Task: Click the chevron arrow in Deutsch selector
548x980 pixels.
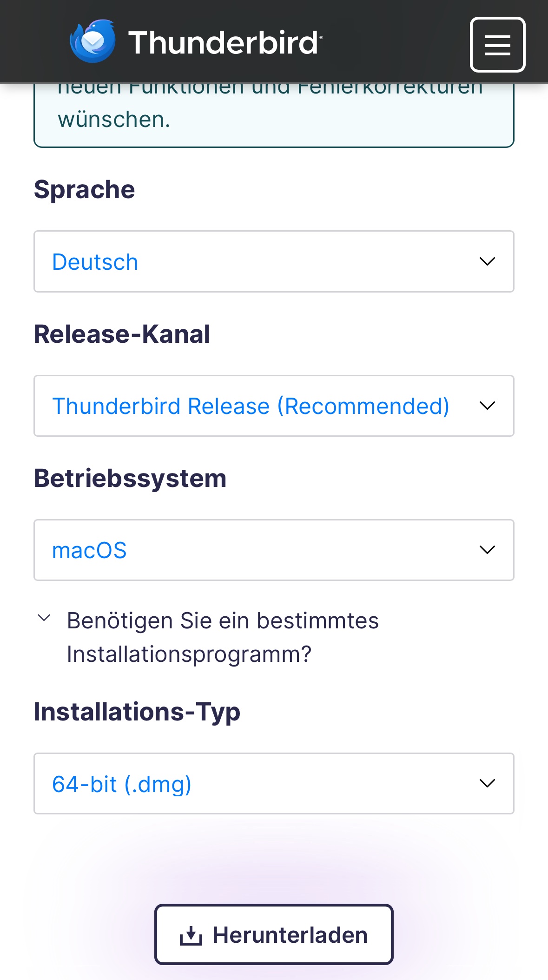Action: [x=487, y=261]
